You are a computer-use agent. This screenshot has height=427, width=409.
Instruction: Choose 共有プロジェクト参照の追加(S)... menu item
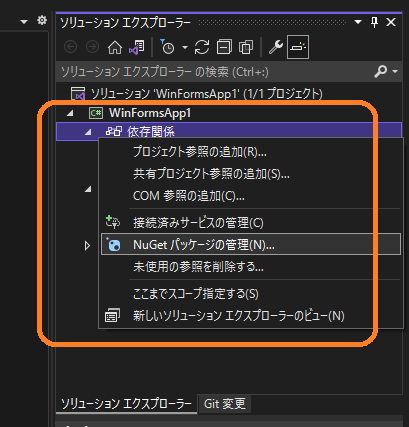[x=251, y=174]
